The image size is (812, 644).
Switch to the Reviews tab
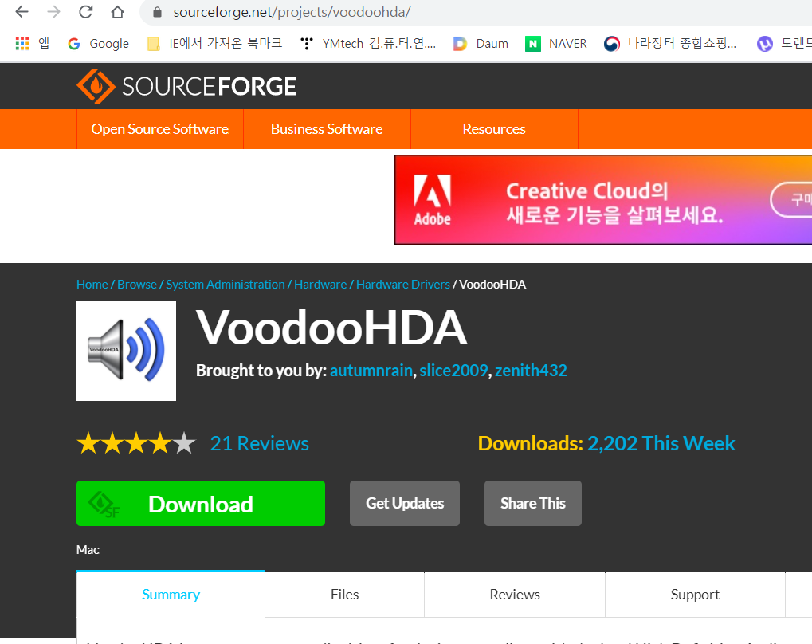tap(515, 595)
